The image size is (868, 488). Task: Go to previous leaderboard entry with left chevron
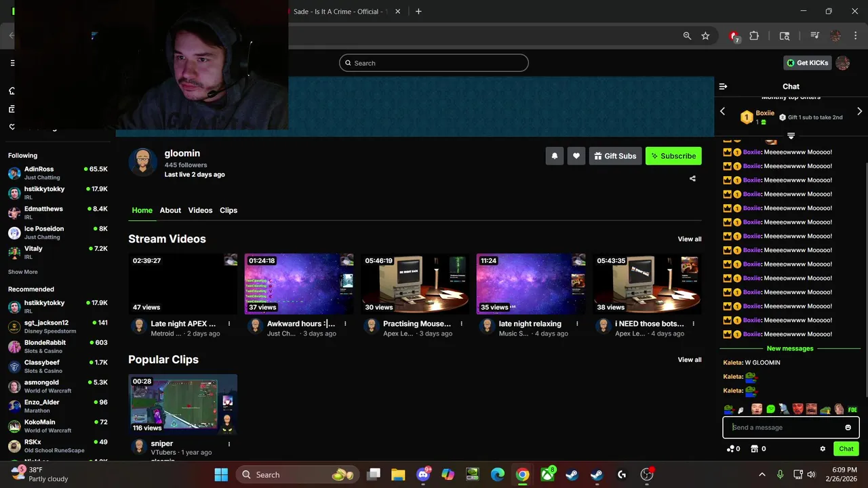point(722,111)
